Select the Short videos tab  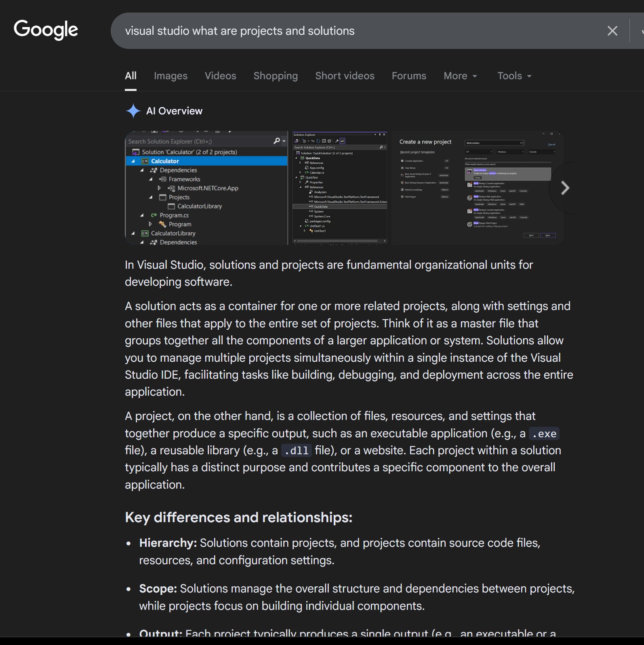point(345,76)
